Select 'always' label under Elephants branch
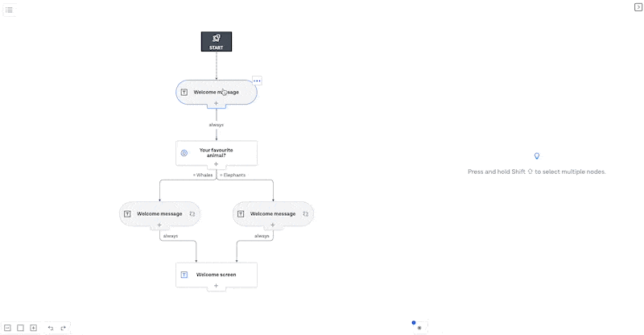This screenshot has height=335, width=644. 262,236
